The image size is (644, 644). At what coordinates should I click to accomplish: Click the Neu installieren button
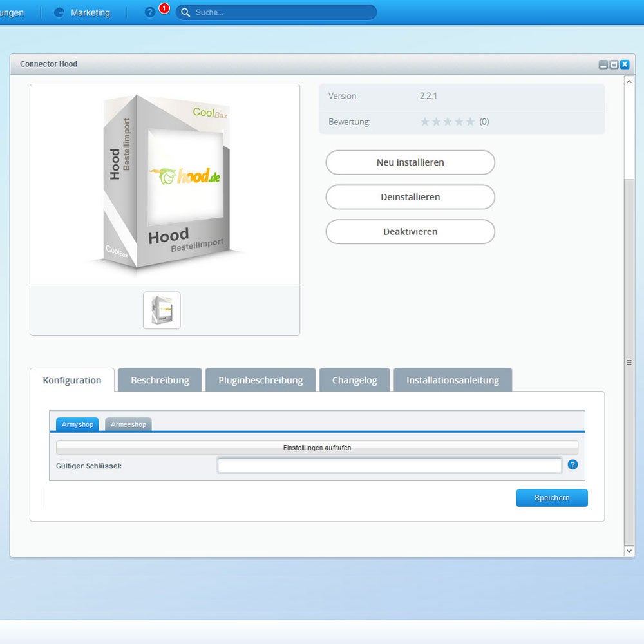click(x=410, y=162)
